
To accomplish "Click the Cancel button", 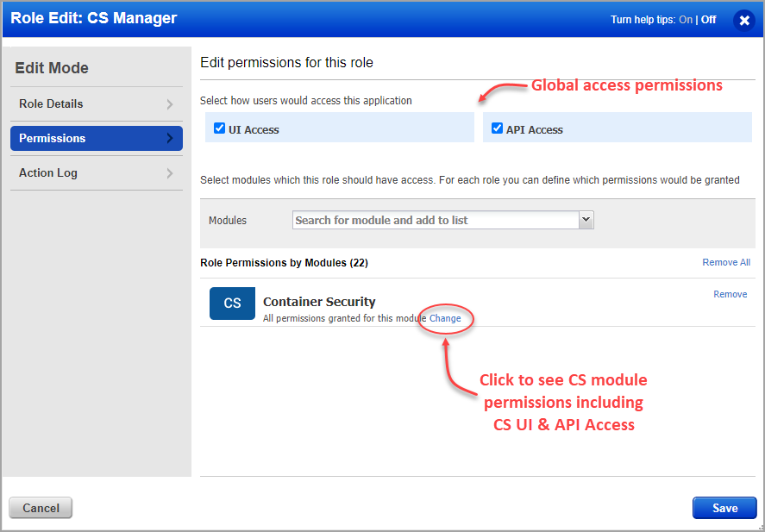I will coord(40,508).
